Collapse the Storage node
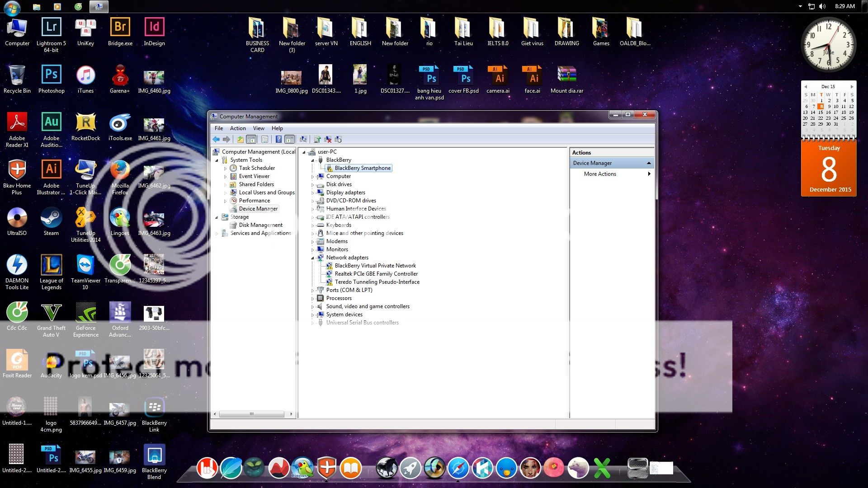The width and height of the screenshot is (868, 488). tap(217, 217)
